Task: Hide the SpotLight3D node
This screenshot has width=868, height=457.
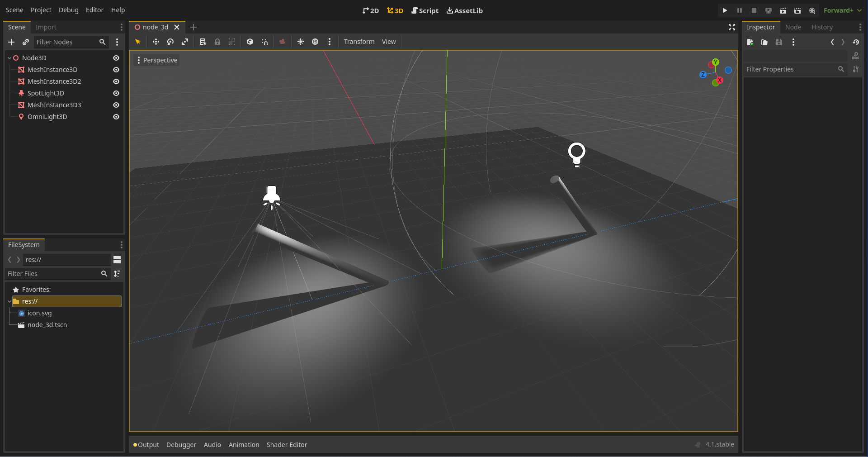Action: point(116,93)
